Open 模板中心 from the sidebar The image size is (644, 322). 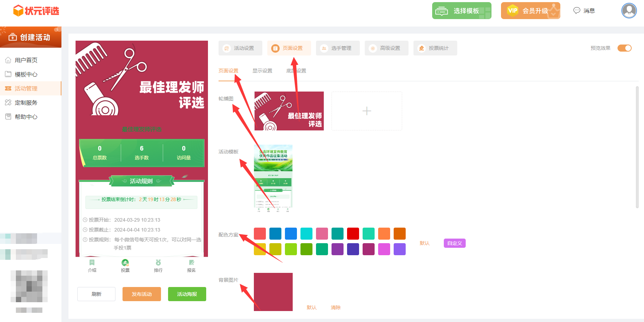coord(26,75)
